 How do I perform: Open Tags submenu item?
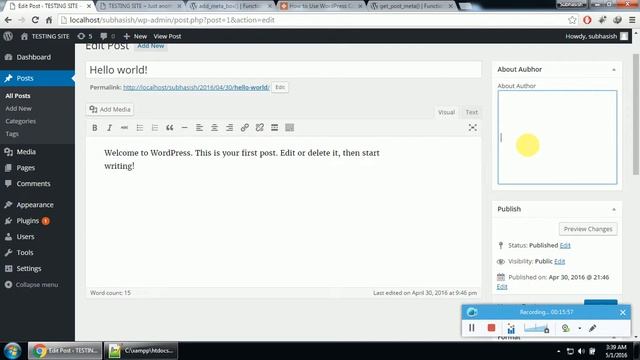point(12,134)
